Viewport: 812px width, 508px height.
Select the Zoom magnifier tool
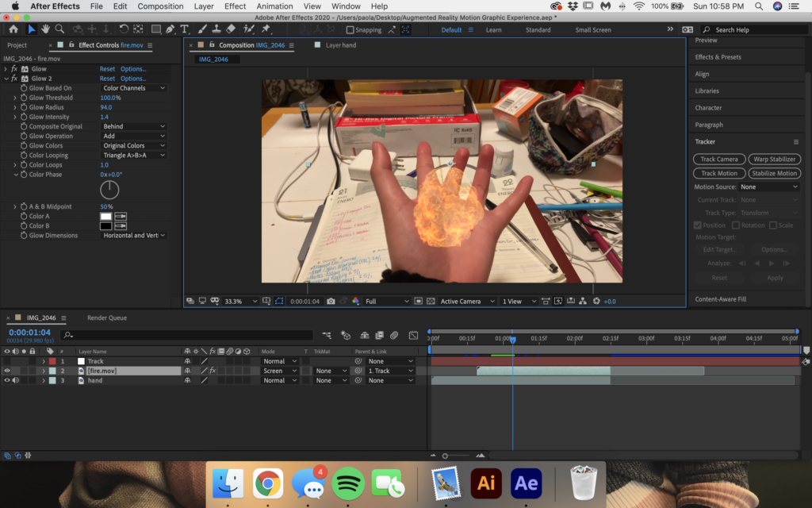coord(59,29)
